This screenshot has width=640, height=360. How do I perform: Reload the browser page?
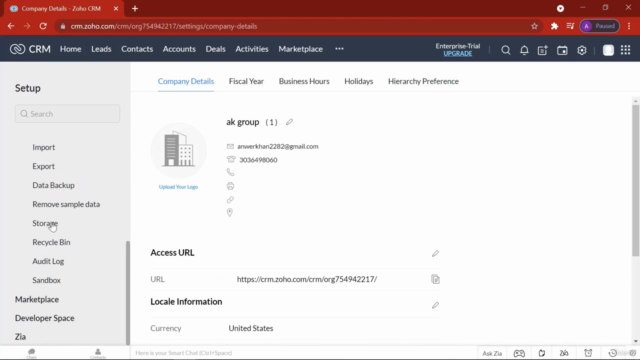pyautogui.click(x=43, y=26)
